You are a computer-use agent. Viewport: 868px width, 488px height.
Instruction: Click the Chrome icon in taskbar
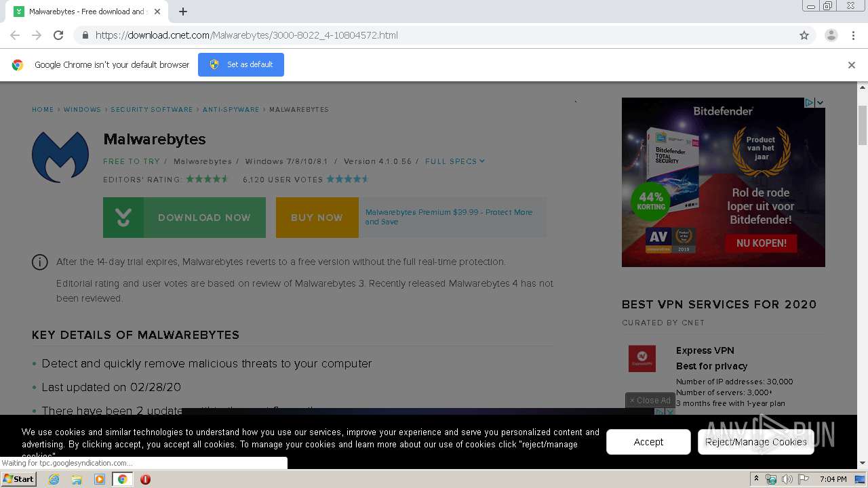pyautogui.click(x=123, y=479)
